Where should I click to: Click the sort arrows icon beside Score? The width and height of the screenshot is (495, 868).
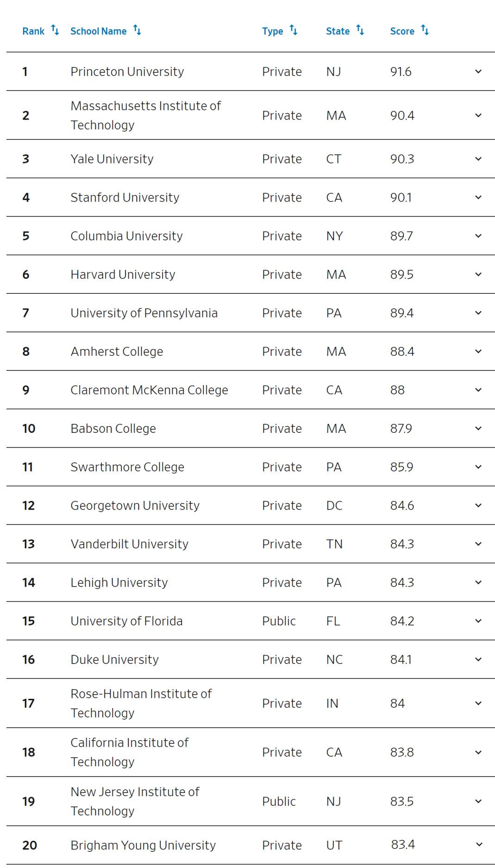point(425,31)
